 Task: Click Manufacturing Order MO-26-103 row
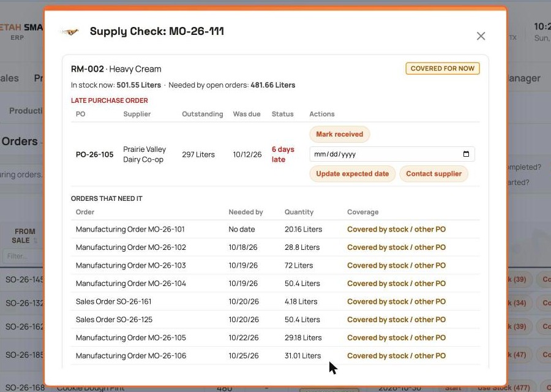pos(275,265)
